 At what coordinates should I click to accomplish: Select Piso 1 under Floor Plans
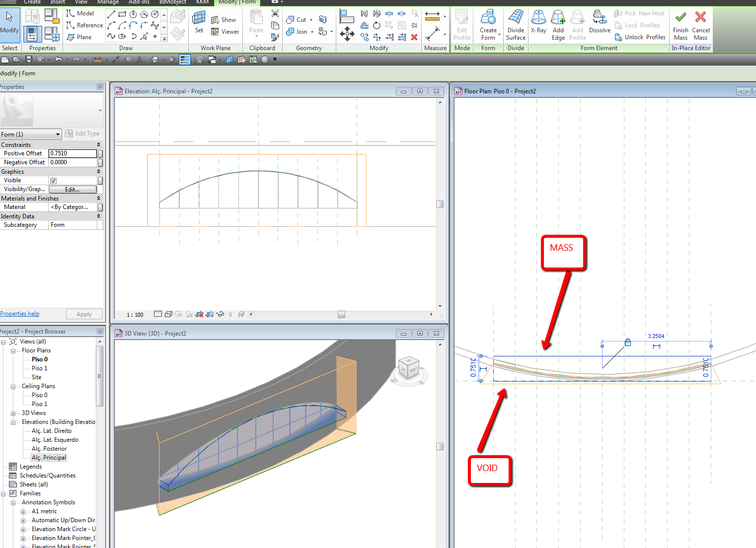point(39,368)
